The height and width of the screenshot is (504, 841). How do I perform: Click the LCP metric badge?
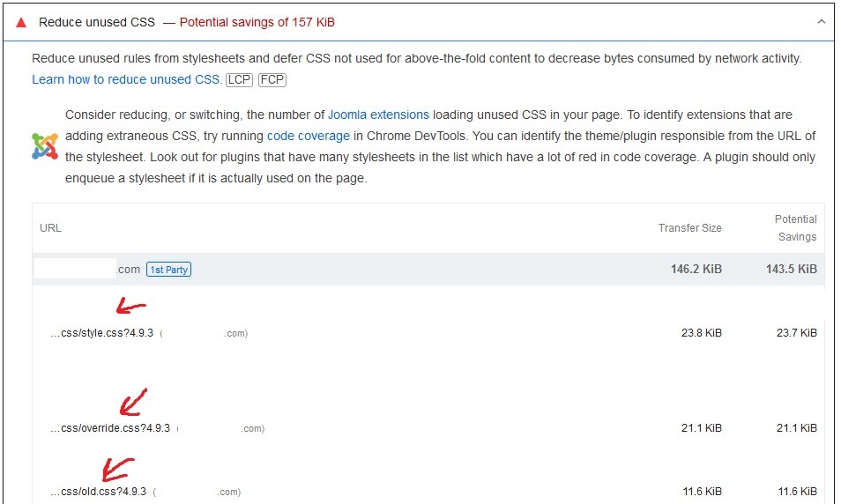click(x=239, y=79)
